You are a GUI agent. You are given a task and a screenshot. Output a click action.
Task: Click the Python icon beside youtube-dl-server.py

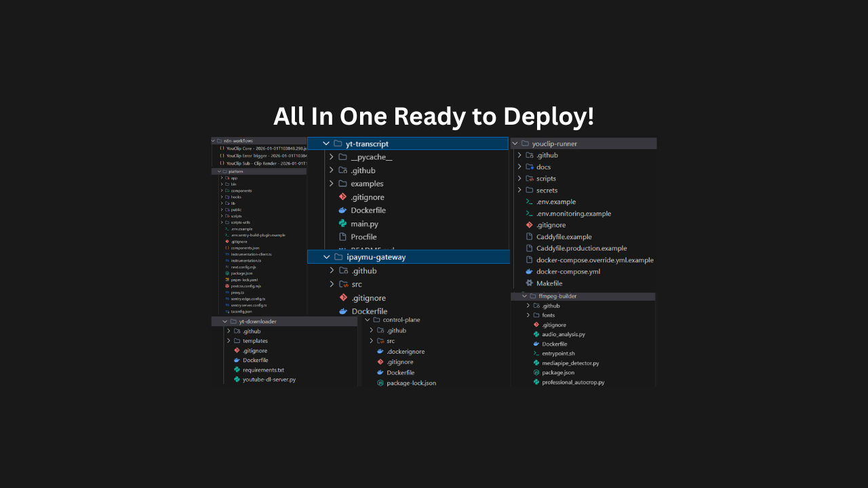[237, 380]
